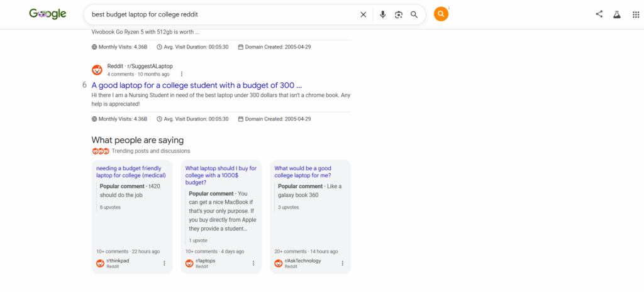
Task: Click the magnifier search icon in search box
Action: pyautogui.click(x=414, y=15)
